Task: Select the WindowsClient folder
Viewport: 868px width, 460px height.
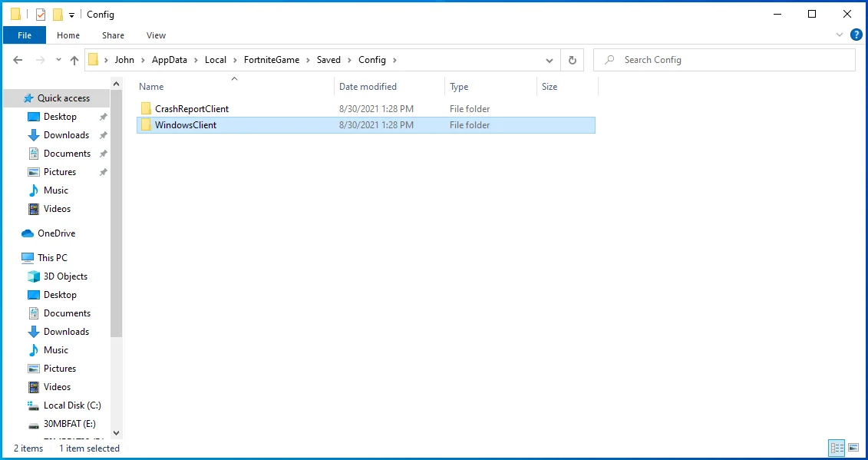Action: coord(366,124)
